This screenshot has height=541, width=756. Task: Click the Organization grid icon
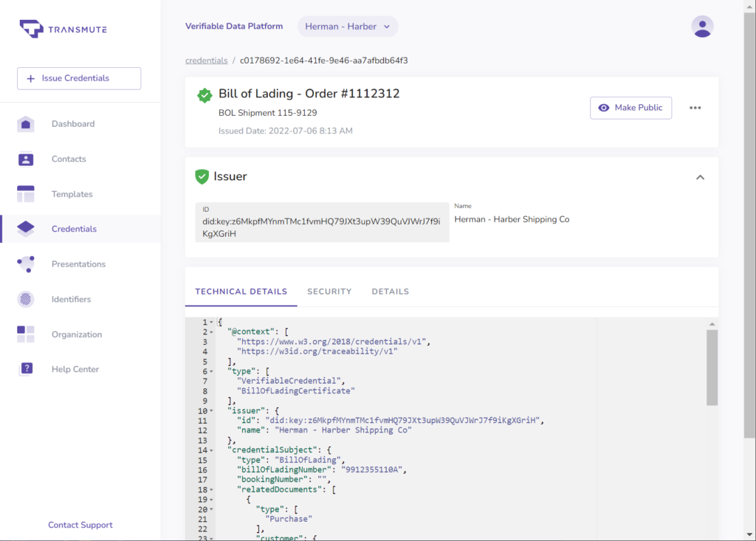(26, 334)
